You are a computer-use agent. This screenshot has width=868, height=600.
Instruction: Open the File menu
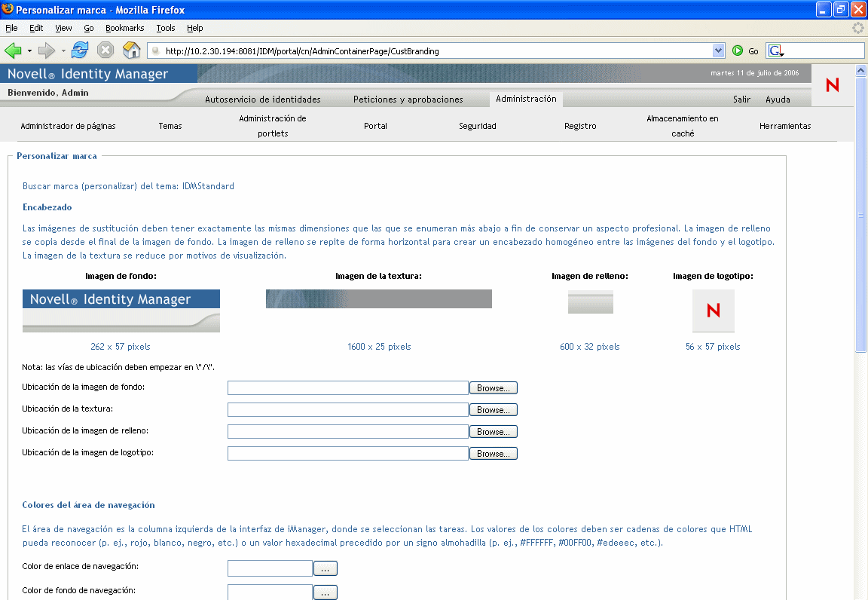click(x=11, y=28)
